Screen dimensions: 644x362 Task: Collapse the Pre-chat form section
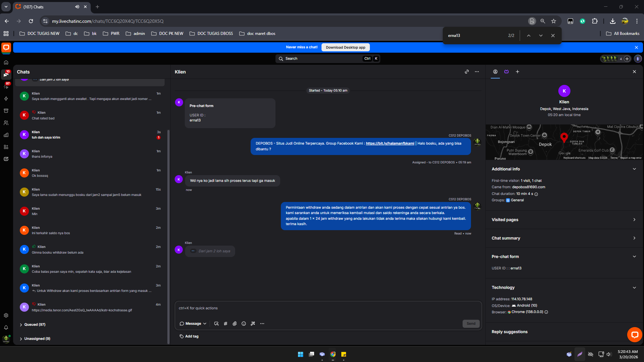(x=634, y=257)
